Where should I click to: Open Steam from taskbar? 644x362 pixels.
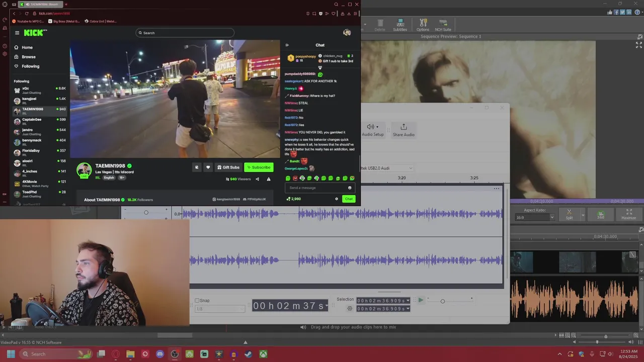(248, 354)
